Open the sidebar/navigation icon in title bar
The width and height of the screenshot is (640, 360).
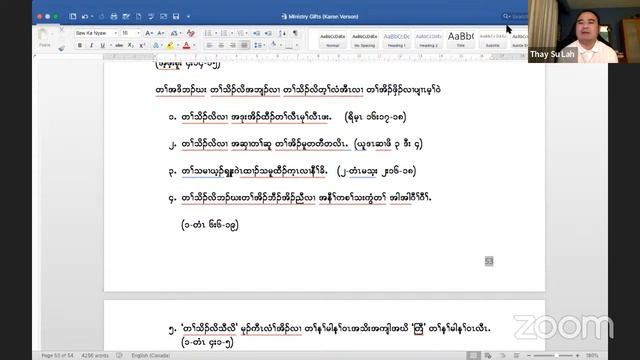point(73,16)
